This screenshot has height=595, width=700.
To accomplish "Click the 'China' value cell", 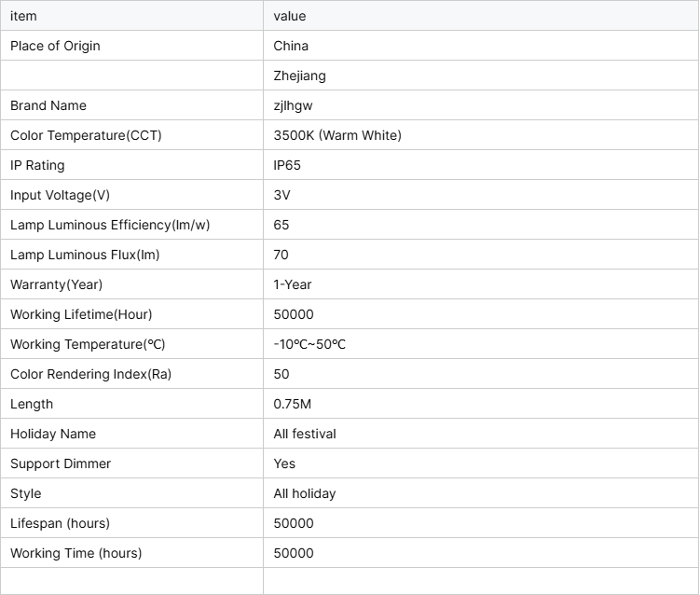I will (x=291, y=46).
